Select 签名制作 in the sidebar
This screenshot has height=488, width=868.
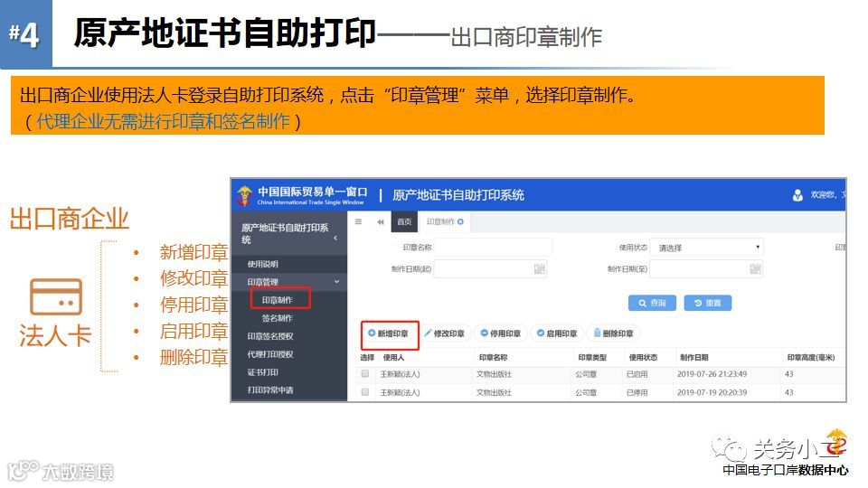pos(278,318)
